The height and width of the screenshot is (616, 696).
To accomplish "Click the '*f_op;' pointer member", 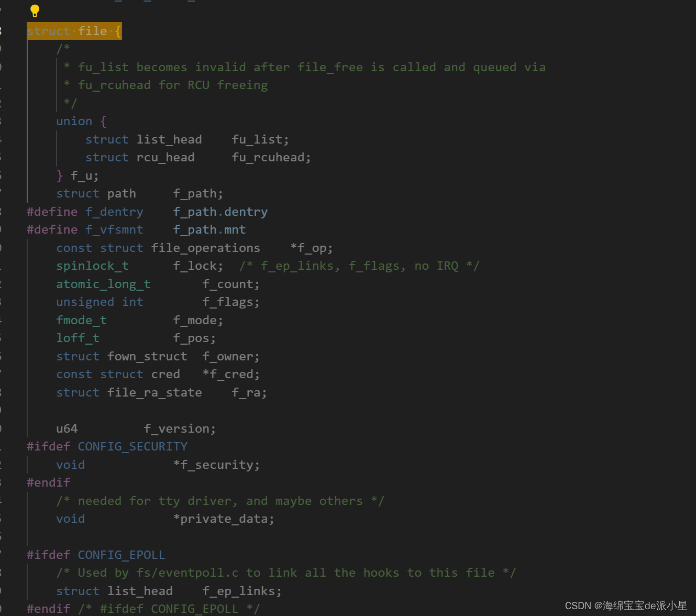I will click(x=312, y=248).
